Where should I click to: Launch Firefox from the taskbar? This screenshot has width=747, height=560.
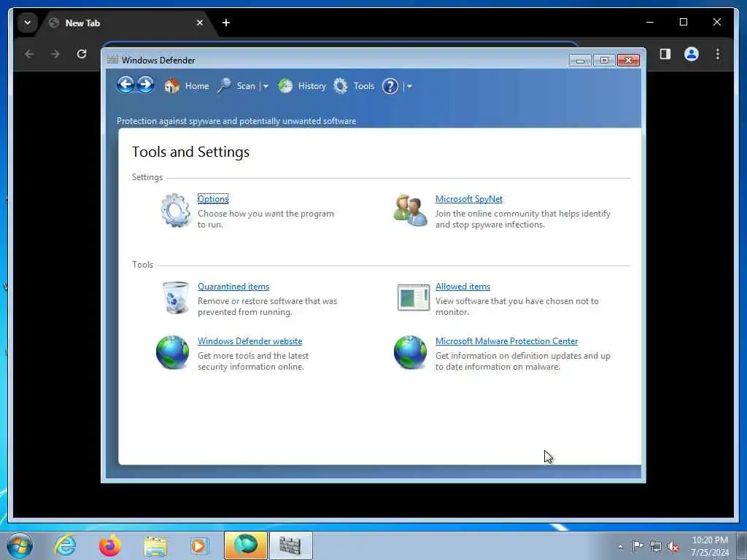110,545
